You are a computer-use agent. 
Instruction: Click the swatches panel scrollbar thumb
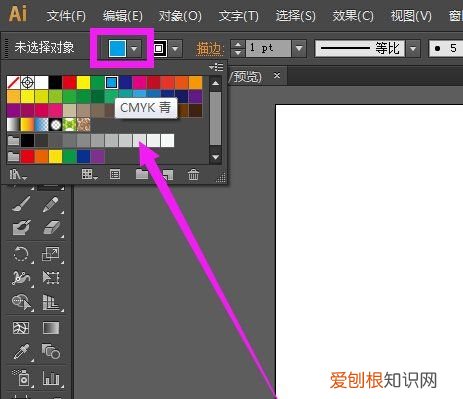[216, 119]
